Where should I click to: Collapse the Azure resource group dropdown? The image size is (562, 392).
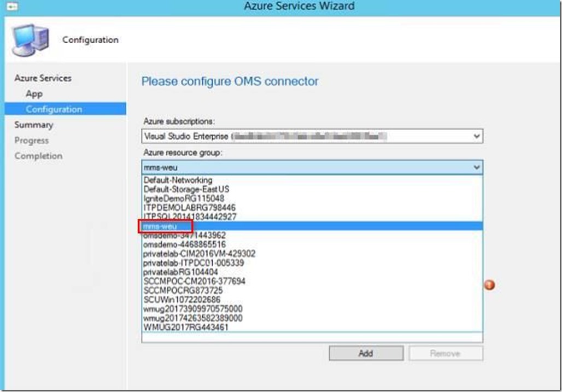[x=476, y=168]
